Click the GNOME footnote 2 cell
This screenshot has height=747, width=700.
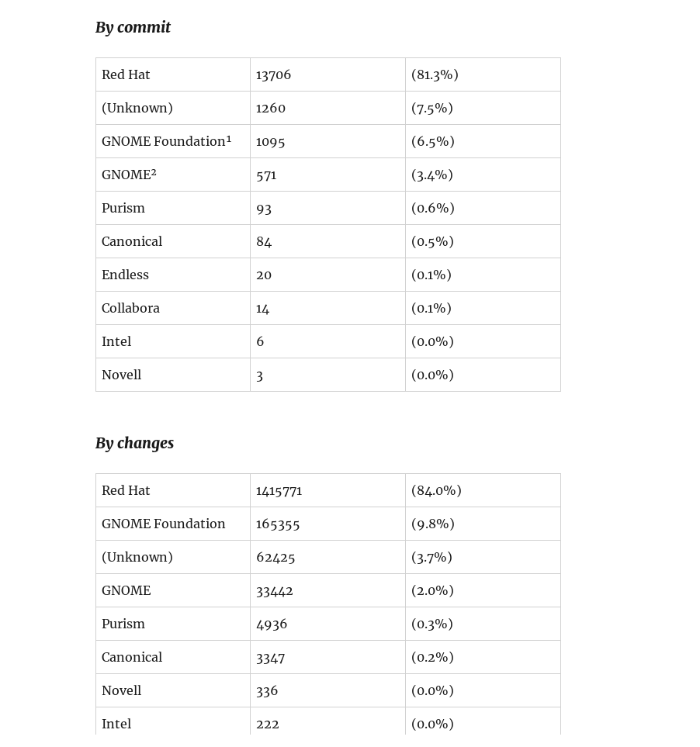[x=129, y=175]
